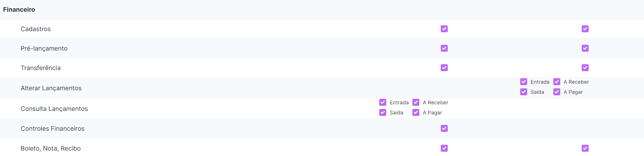644x156 pixels.
Task: Click the Controles Financeiros row label
Action: click(53, 128)
